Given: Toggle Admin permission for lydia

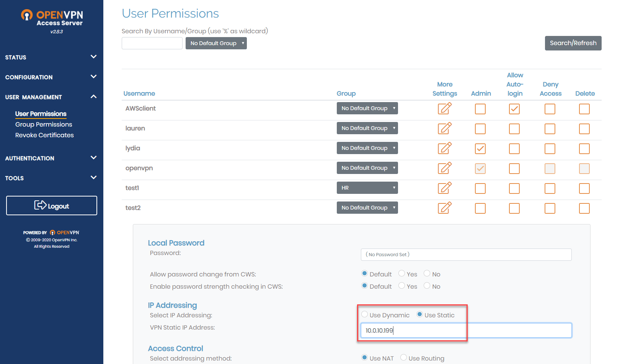Looking at the screenshot, I should [x=480, y=149].
